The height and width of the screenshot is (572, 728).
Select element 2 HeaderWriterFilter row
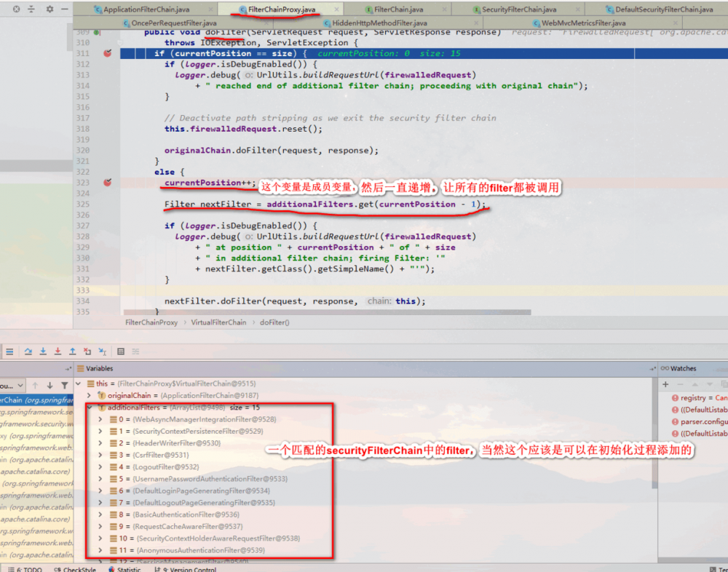[x=165, y=443]
